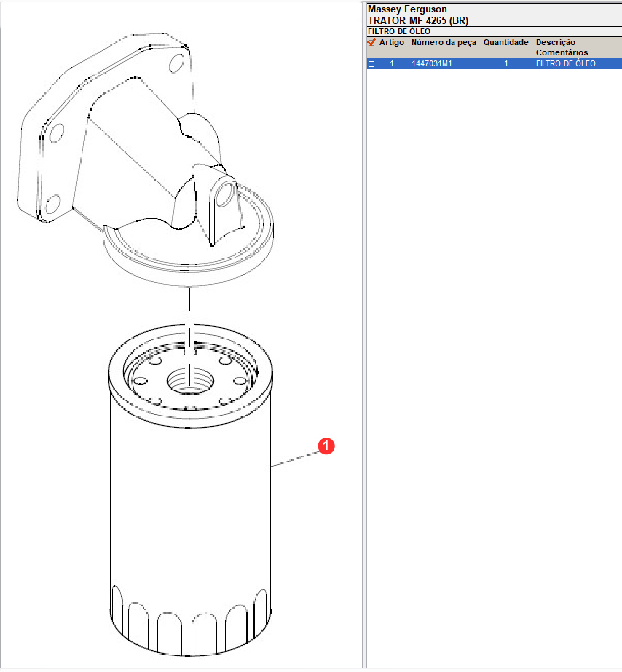This screenshot has width=622, height=672.
Task: Click the fluted bottom end of the filter
Action: pyautogui.click(x=189, y=619)
